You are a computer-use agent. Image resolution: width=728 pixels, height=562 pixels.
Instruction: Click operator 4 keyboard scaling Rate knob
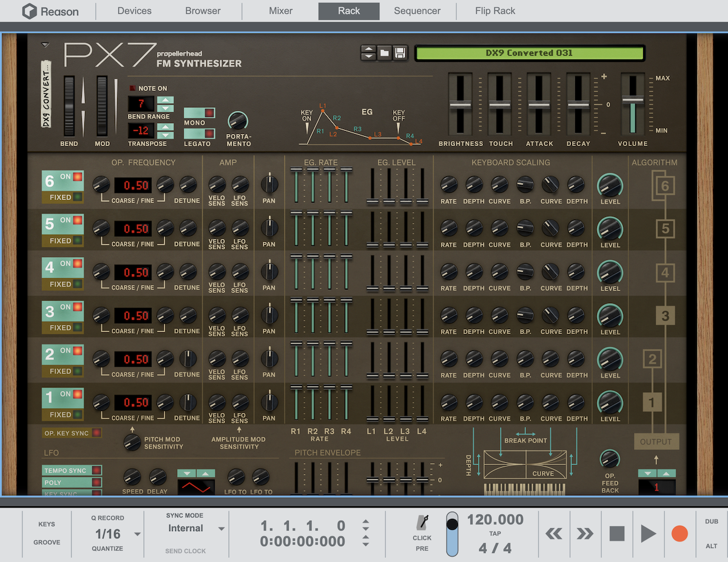click(x=448, y=272)
